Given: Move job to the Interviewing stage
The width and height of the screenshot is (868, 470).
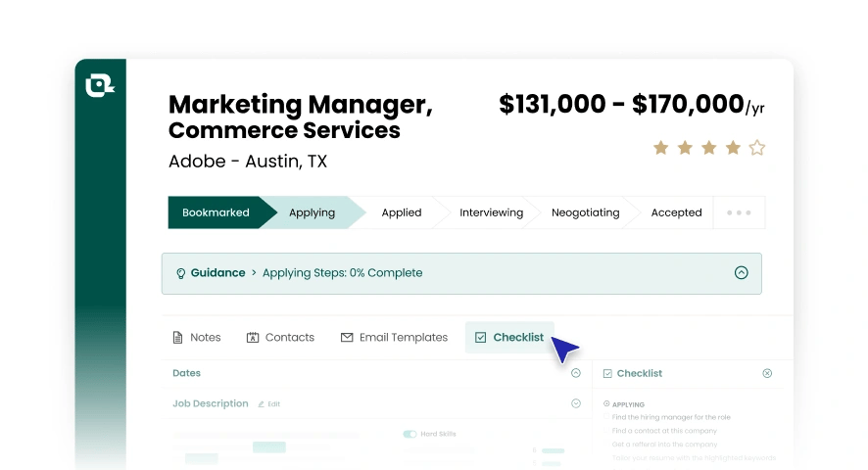Looking at the screenshot, I should coord(491,212).
